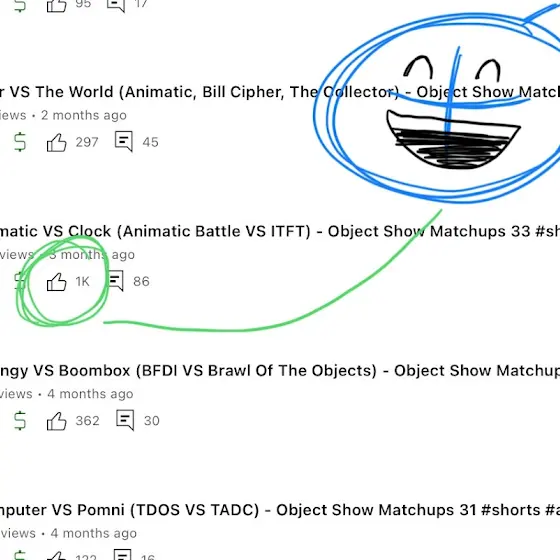Click the 86 comments count
This screenshot has height=560, width=560.
tap(141, 281)
